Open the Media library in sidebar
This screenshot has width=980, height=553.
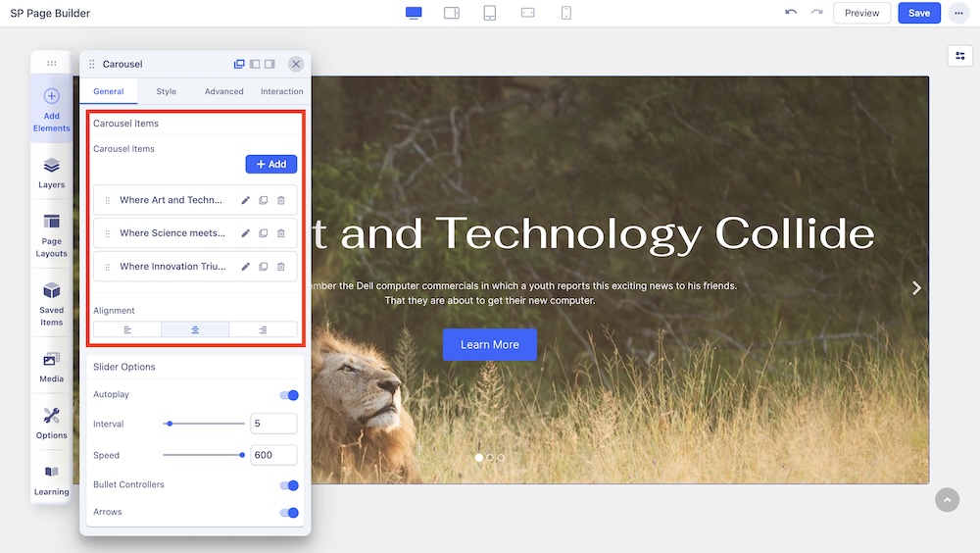[x=51, y=367]
